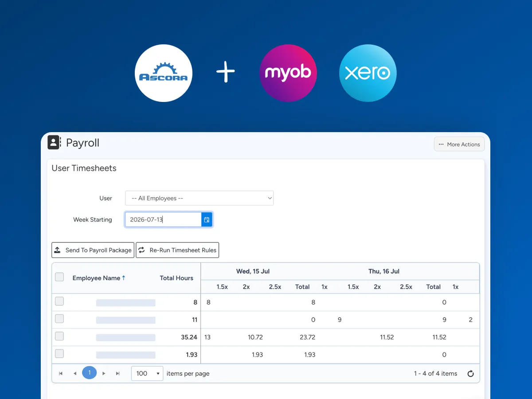
Task: Open the More Actions menu
Action: pos(459,144)
